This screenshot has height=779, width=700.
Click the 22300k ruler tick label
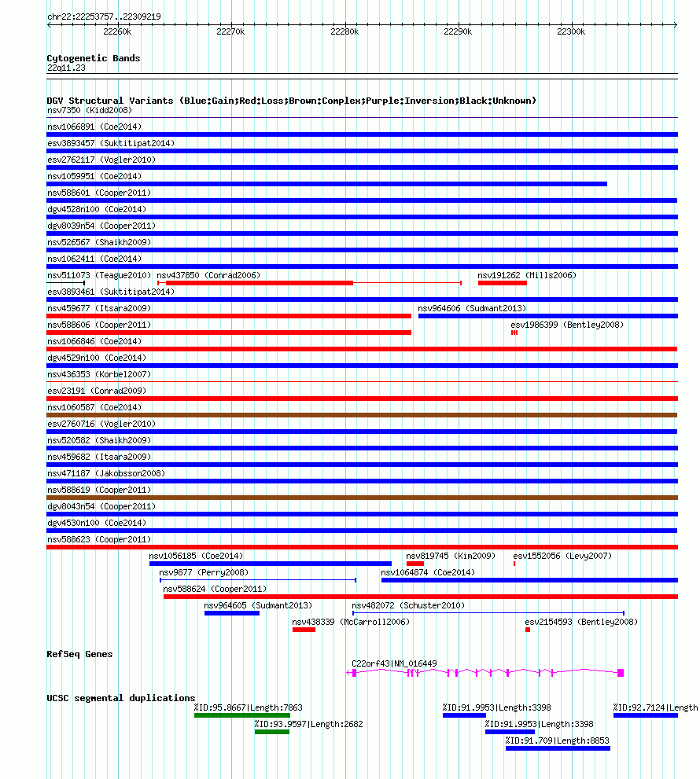click(571, 31)
